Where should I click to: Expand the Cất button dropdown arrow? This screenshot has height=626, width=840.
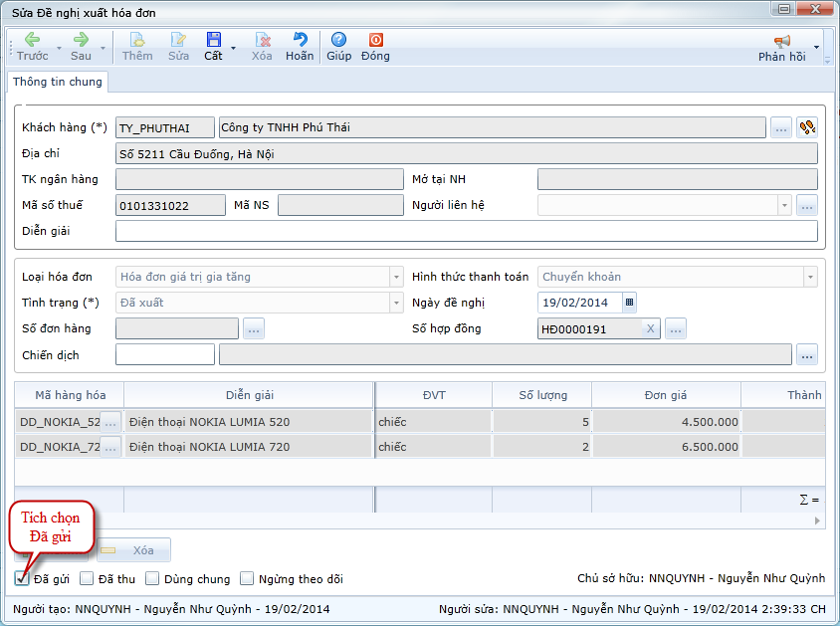(233, 48)
